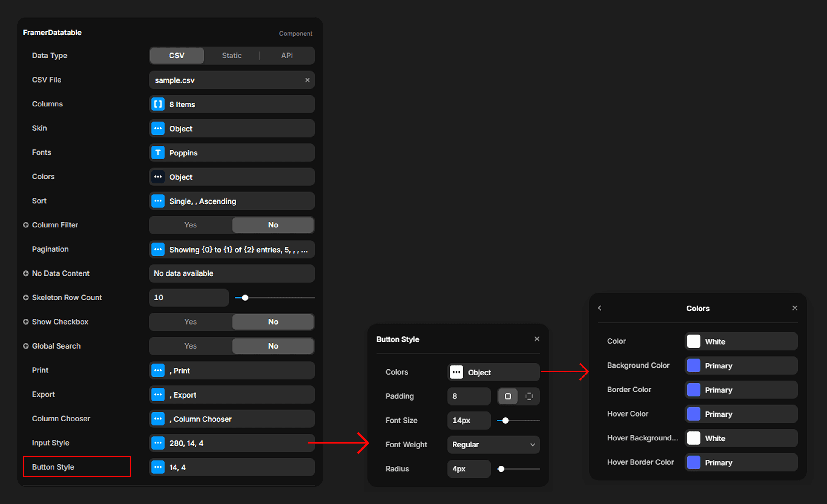Open Colors Object in Button Style panel

click(x=493, y=372)
